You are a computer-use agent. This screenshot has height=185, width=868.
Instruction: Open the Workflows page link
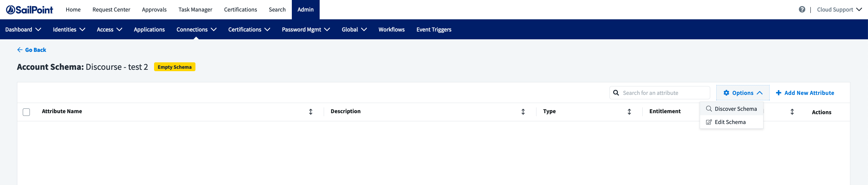391,29
